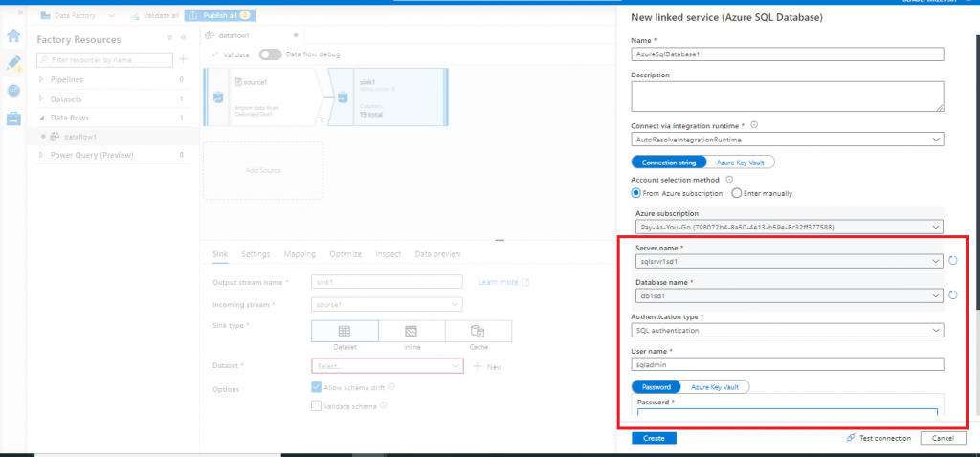Viewport: 980px width, 457px height.
Task: Switch to the Data preview tab
Action: (437, 254)
